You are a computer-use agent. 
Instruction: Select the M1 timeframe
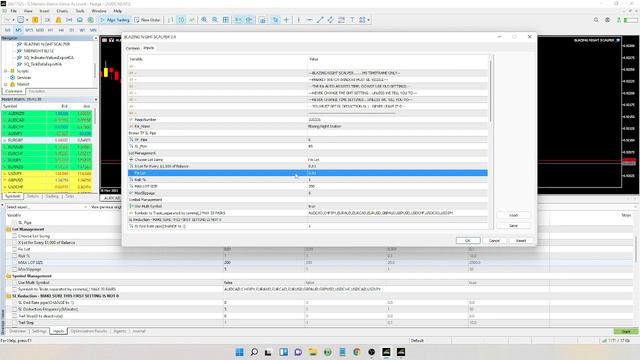point(8,30)
